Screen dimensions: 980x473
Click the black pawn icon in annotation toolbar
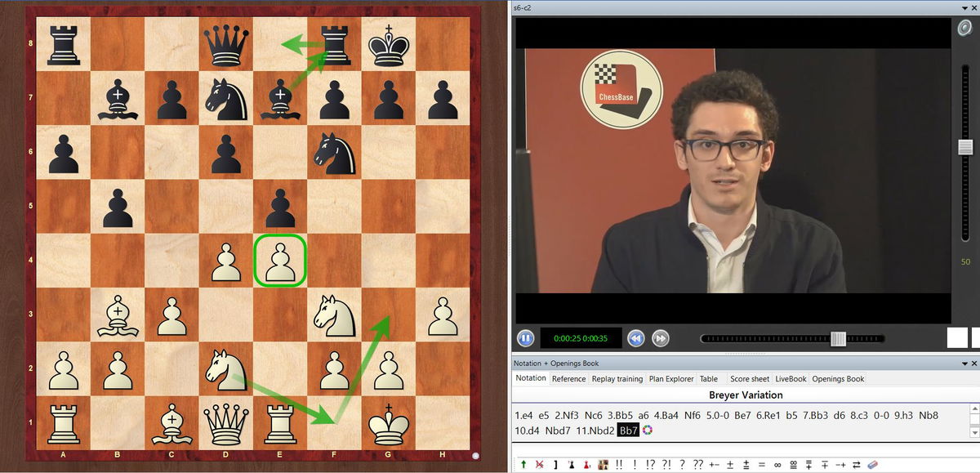pos(571,465)
